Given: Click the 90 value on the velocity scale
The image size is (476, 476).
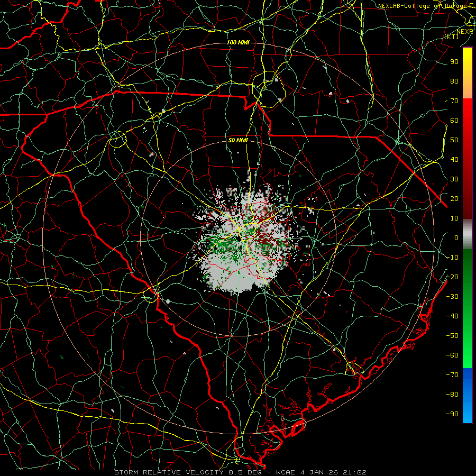Looking at the screenshot, I should point(454,62).
